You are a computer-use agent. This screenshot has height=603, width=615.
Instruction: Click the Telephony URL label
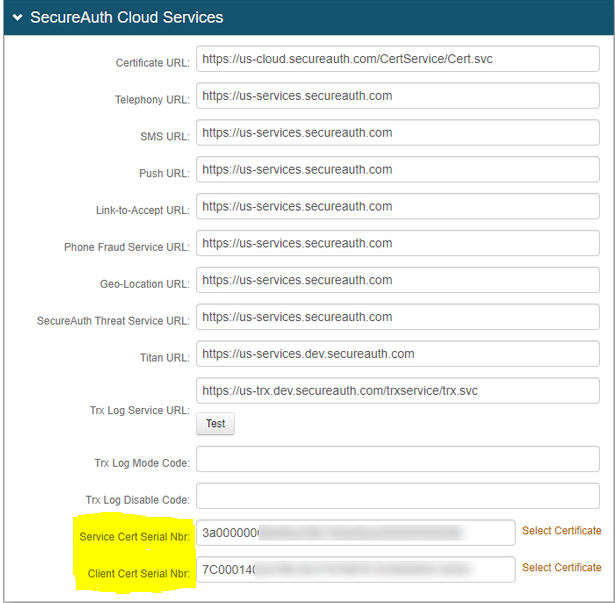click(152, 100)
